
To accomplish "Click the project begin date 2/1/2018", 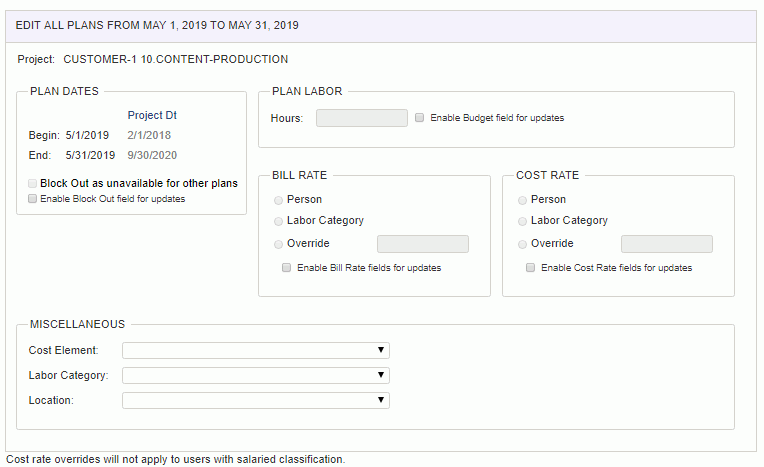I will tap(149, 135).
